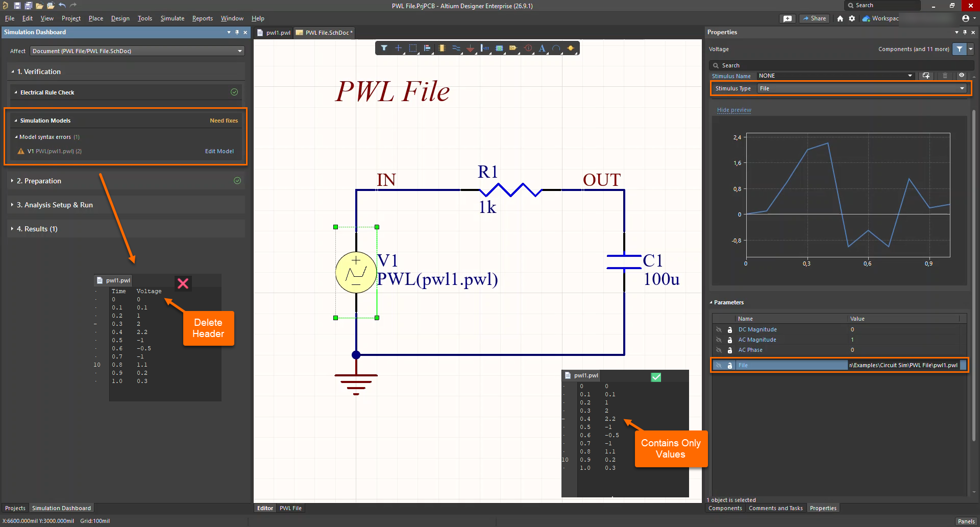The image size is (980, 527).
Task: Click the Redo arrow icon
Action: click(73, 6)
